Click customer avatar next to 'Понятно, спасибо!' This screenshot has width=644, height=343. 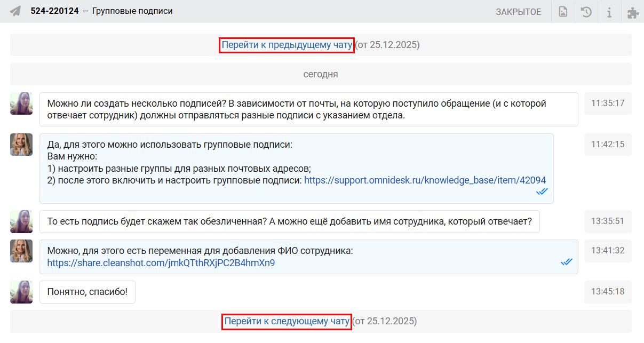21,292
